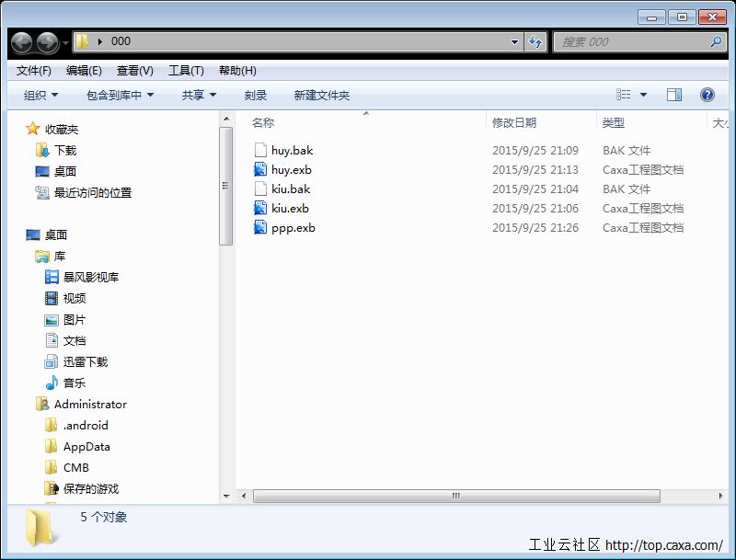Select the 库 libraries node
This screenshot has height=560, width=736.
pos(60,257)
